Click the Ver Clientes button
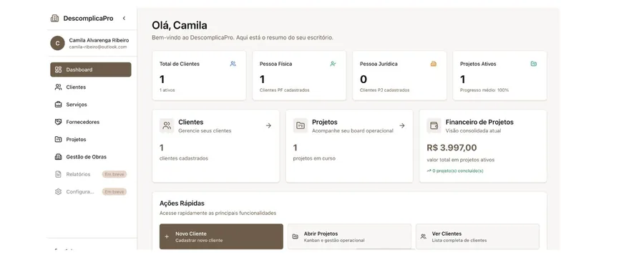The width and height of the screenshot is (644, 263). click(x=478, y=236)
